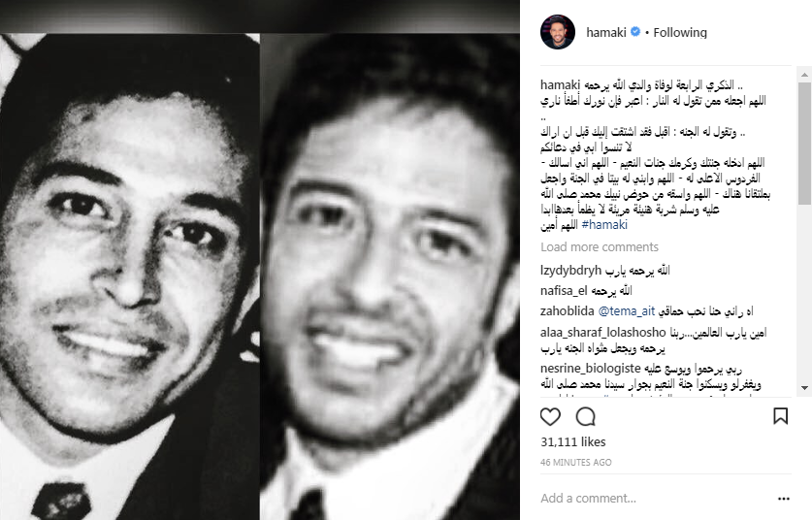View the 31,111 likes list

(572, 441)
